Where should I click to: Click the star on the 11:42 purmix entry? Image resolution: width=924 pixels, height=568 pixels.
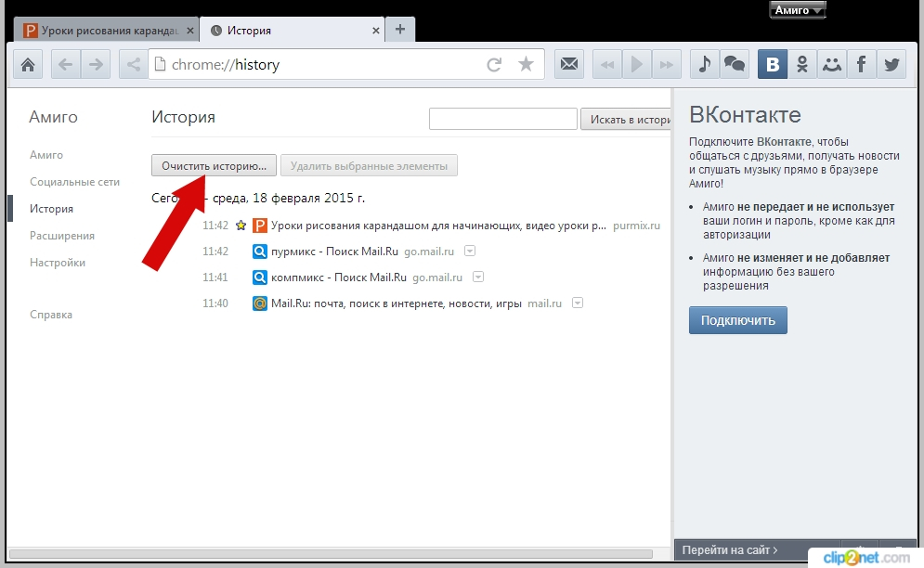tap(241, 226)
